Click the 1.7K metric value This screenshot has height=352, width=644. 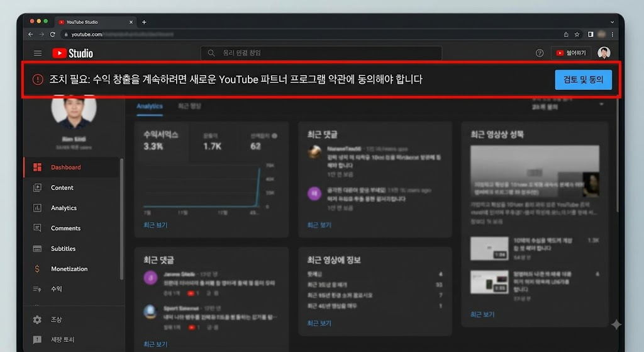coord(213,146)
